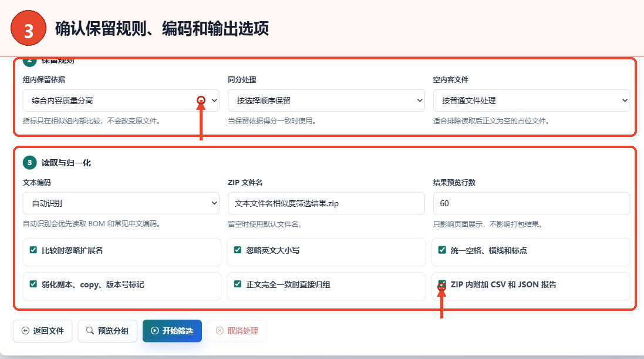This screenshot has width=644, height=359.
Task: Click the hint 只影响页面展示，不影响打包结果
Action: point(488,224)
